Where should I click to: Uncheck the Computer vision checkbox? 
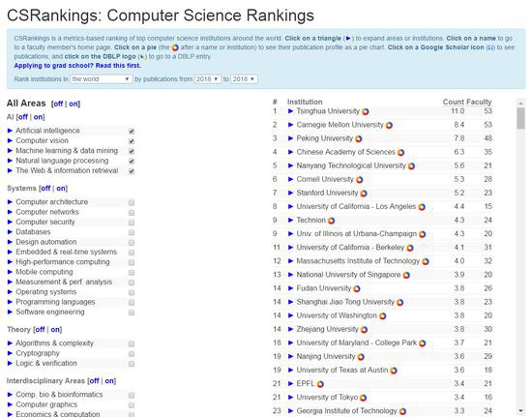tap(132, 141)
